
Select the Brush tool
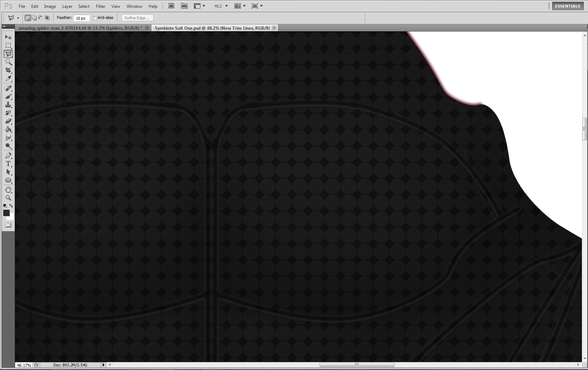pos(8,96)
